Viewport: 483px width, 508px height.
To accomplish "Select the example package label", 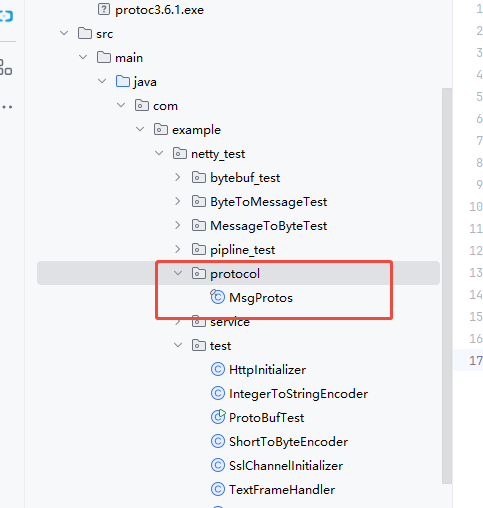I will point(196,130).
